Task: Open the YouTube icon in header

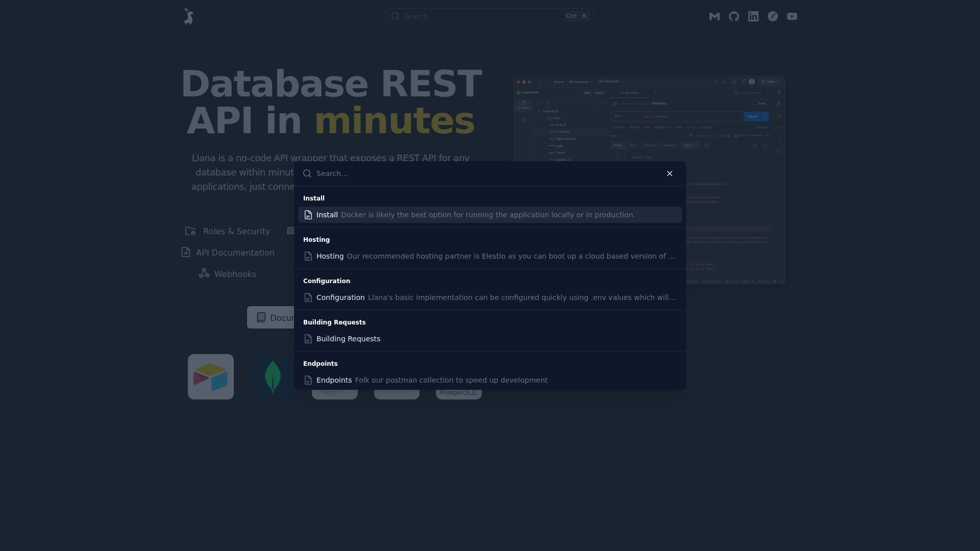Action: (792, 16)
